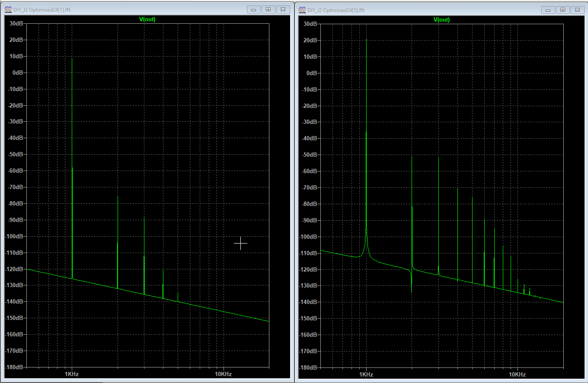
Task: Minimize the Optimised24[5].fft window
Action: coord(548,9)
